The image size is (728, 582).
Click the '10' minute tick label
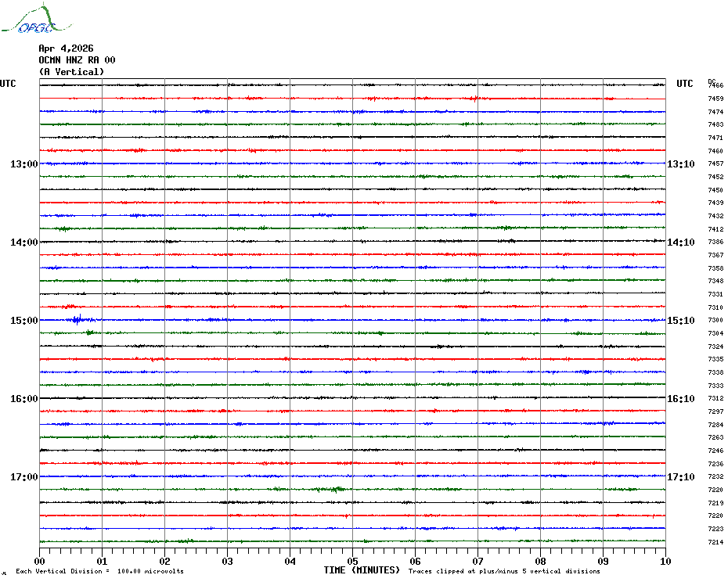[665, 561]
